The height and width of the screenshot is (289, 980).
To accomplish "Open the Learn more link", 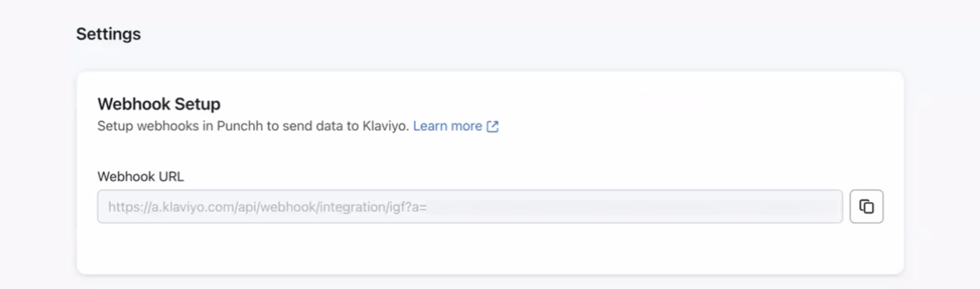I will click(x=447, y=126).
